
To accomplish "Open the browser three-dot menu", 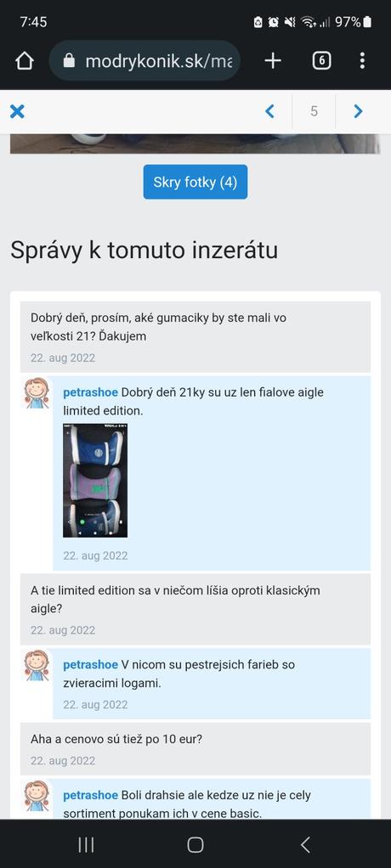I will click(x=362, y=61).
